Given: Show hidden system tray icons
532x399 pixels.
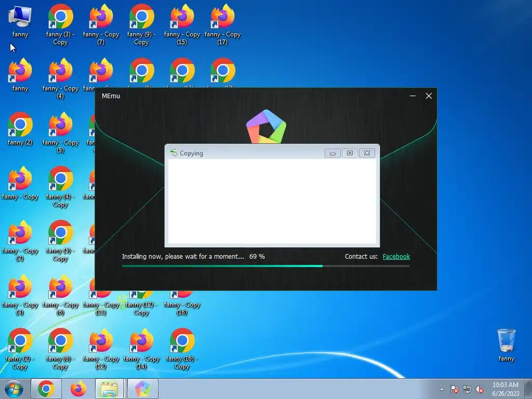Looking at the screenshot, I should coord(442,389).
